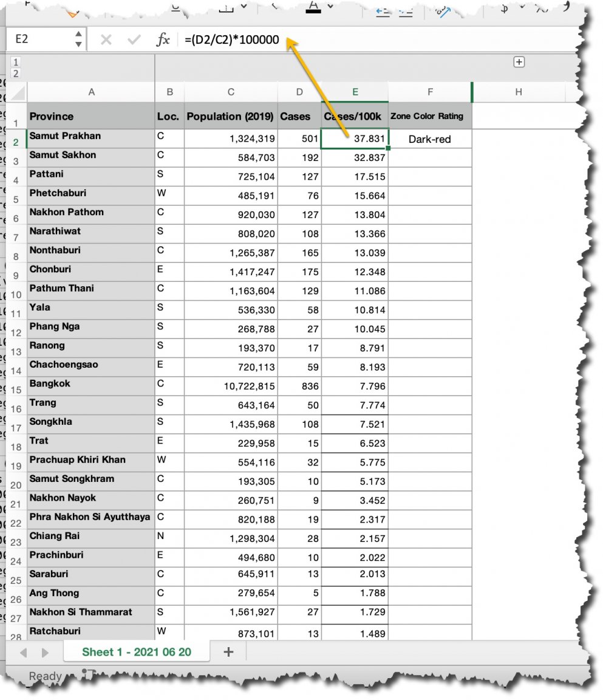Select the Loc. cell N for Chiang Rai
The height and width of the screenshot is (700, 603).
pos(169,538)
